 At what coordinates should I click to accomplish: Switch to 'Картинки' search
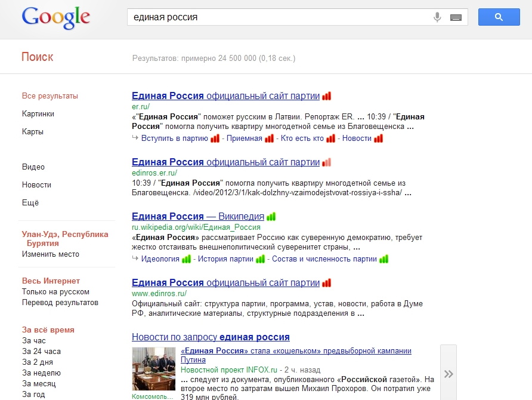tap(38, 114)
